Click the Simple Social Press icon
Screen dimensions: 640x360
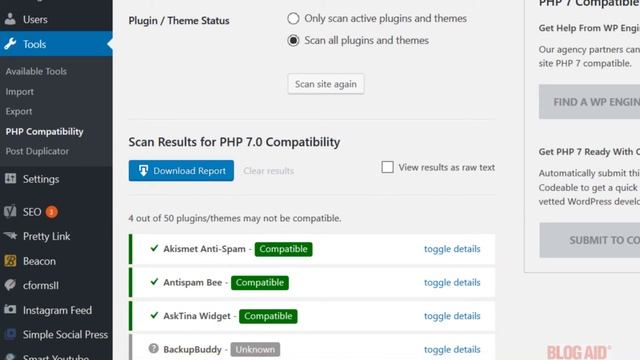click(10, 334)
